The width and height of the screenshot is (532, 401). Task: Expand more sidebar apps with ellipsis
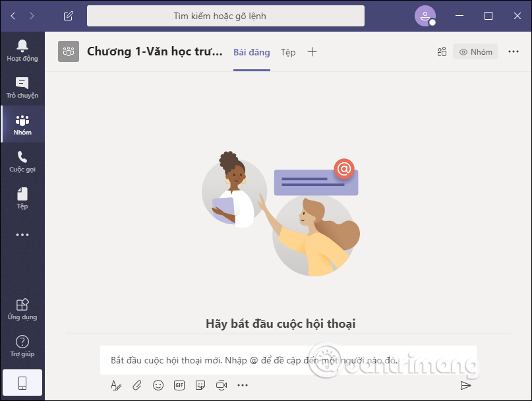click(x=22, y=234)
